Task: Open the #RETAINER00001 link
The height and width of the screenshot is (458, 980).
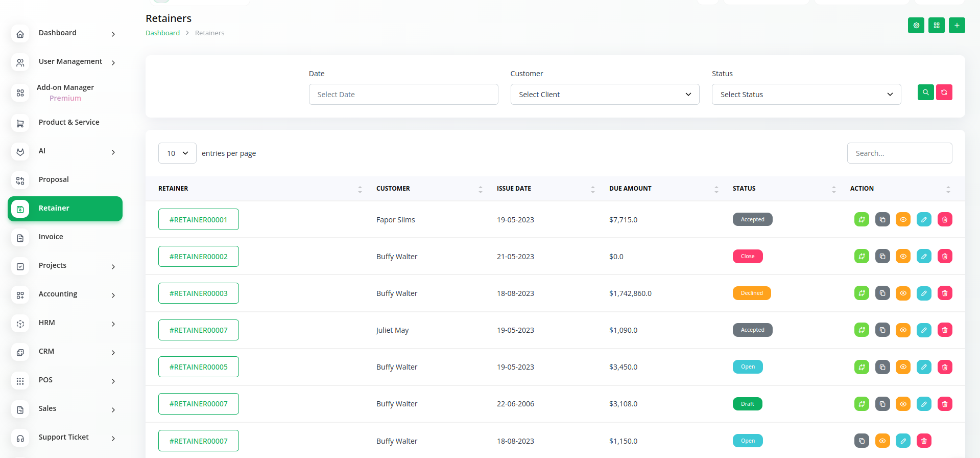Action: 198,220
